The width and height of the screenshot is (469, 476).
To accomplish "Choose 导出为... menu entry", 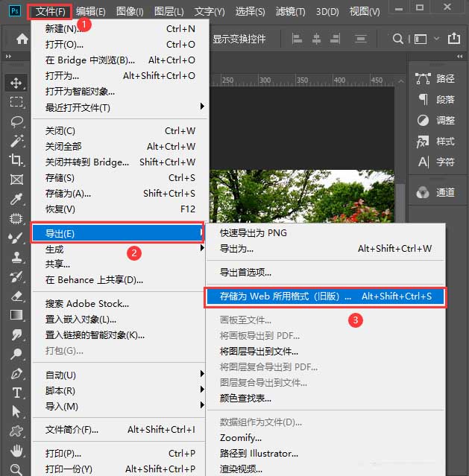I will [x=325, y=249].
